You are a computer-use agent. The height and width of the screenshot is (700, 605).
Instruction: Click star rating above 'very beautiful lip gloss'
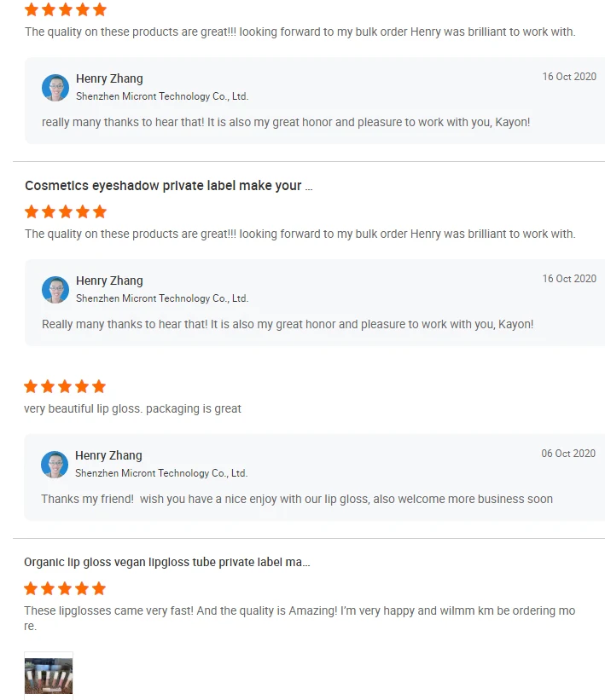(x=65, y=386)
